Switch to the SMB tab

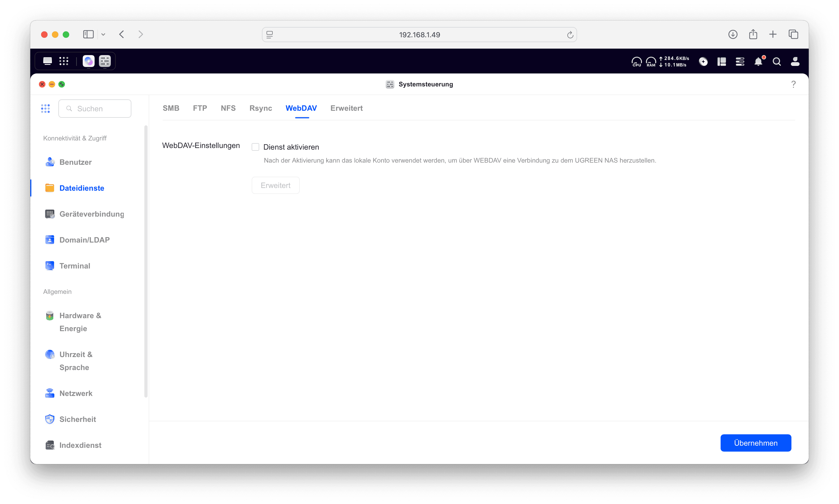[x=171, y=108]
